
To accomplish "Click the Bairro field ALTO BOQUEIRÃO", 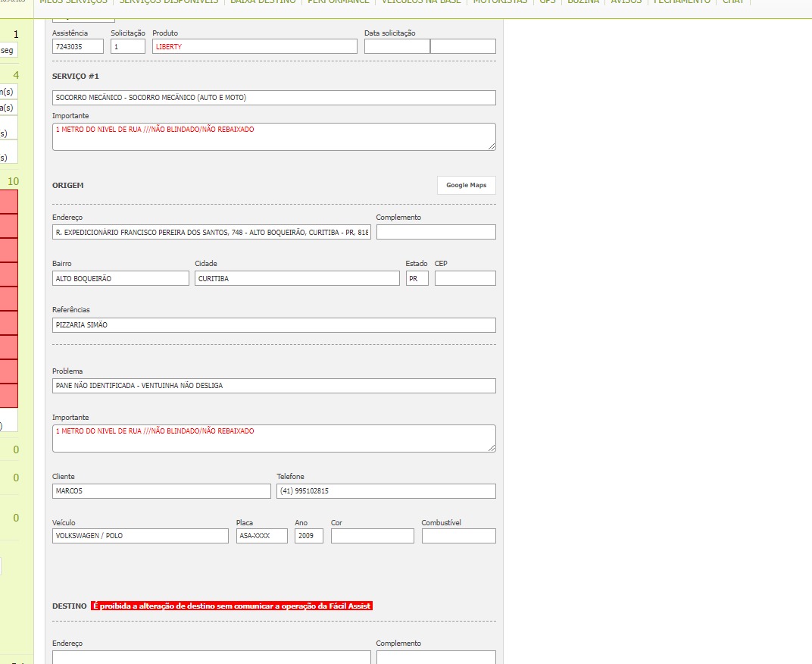I will (120, 278).
